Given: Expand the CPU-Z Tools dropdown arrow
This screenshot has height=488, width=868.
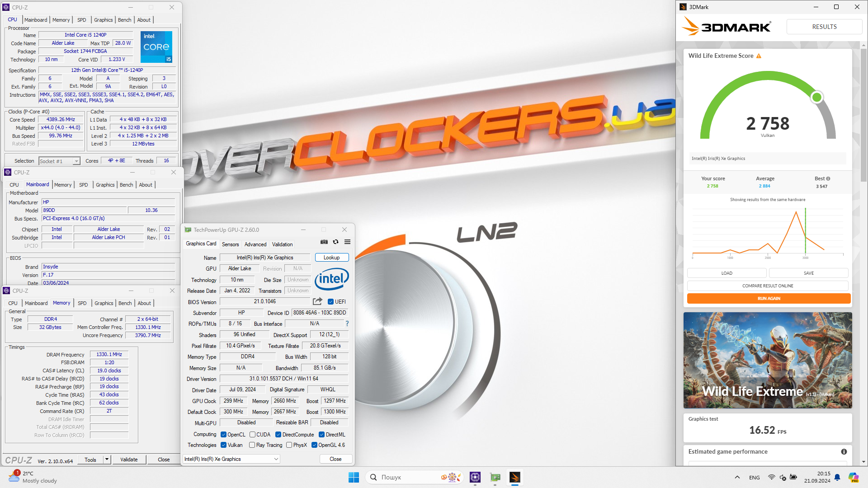Looking at the screenshot, I should [107, 460].
